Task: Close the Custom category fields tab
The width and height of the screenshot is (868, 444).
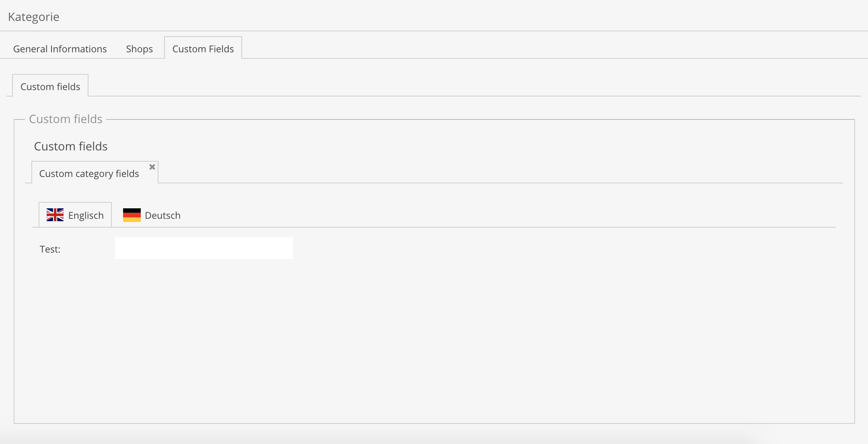Action: click(152, 167)
